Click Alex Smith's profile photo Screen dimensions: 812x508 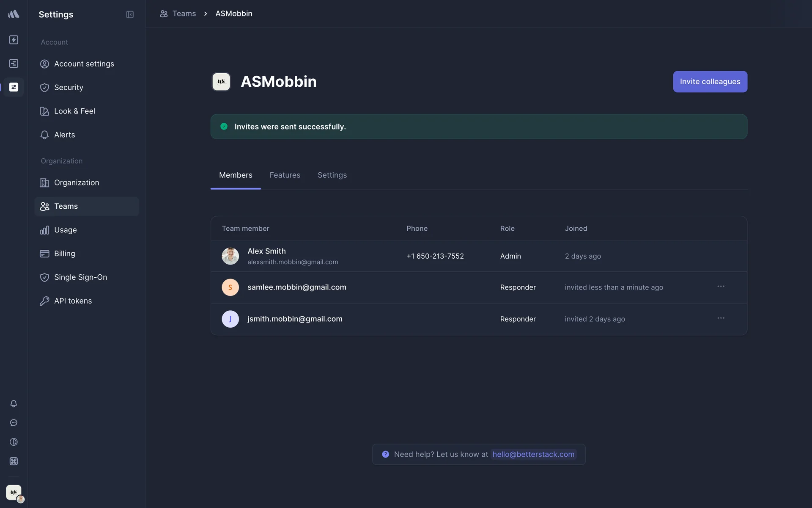point(230,256)
